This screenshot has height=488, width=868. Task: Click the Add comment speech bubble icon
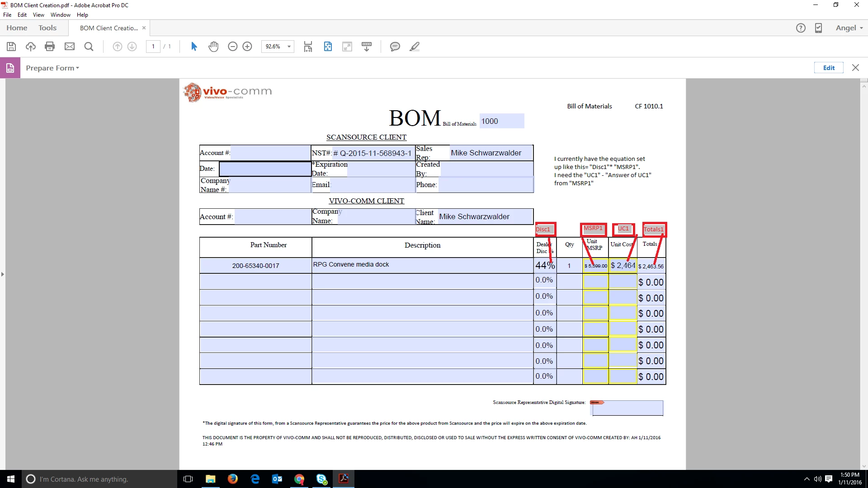tap(395, 47)
